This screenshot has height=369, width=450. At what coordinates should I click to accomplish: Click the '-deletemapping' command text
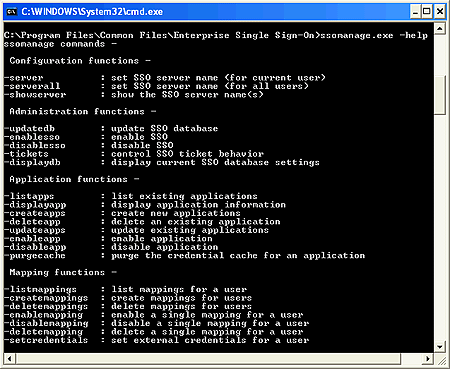[43, 332]
